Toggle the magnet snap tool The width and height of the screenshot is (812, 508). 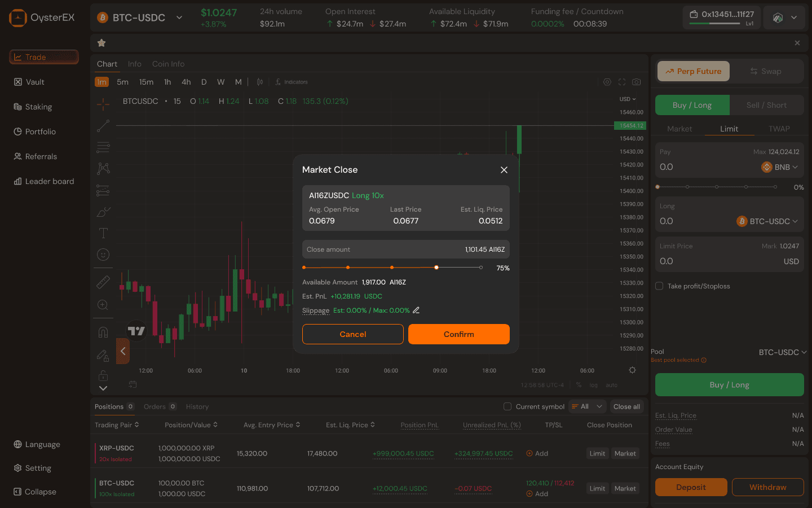point(103,332)
